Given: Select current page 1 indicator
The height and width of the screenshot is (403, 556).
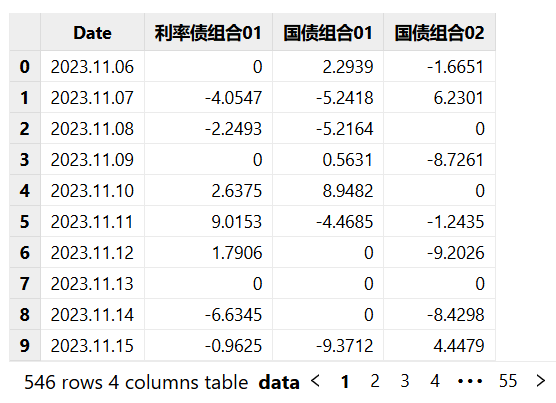Looking at the screenshot, I should click(345, 382).
